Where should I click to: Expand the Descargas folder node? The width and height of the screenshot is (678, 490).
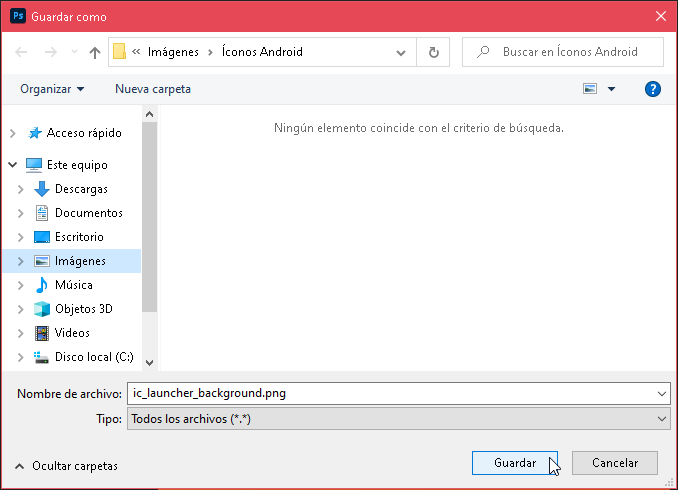pyautogui.click(x=20, y=189)
